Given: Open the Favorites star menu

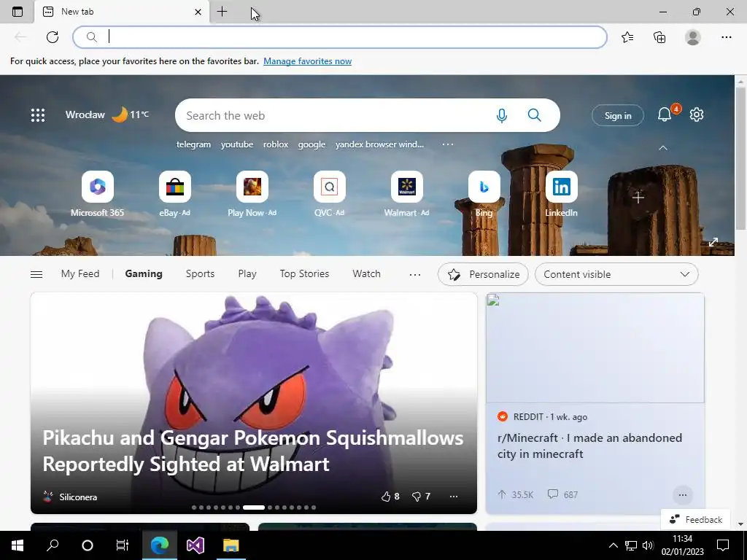Looking at the screenshot, I should pos(627,37).
